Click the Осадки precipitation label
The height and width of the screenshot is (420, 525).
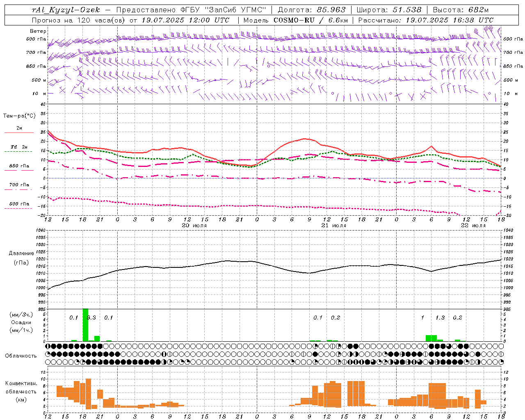coord(21,322)
